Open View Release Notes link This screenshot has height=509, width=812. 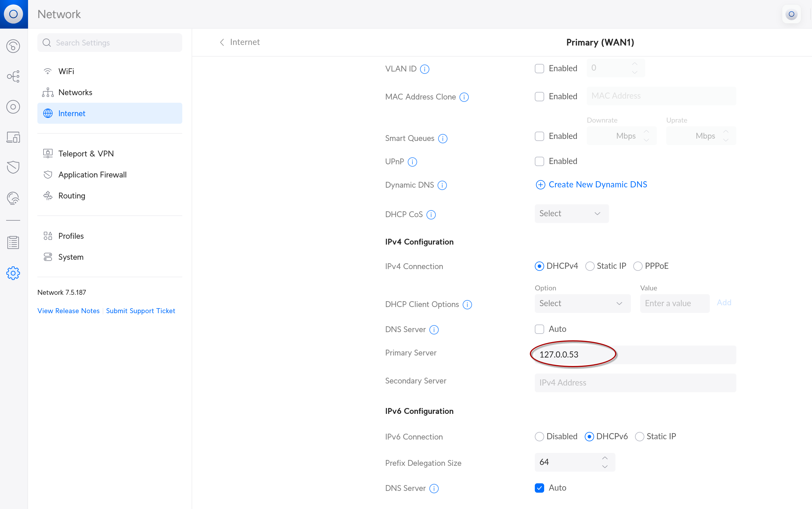point(68,310)
